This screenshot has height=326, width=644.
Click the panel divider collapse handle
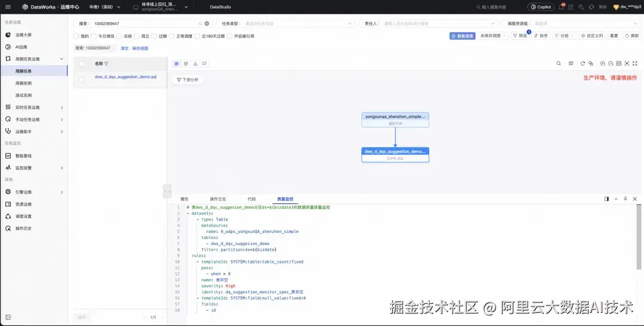tap(167, 191)
